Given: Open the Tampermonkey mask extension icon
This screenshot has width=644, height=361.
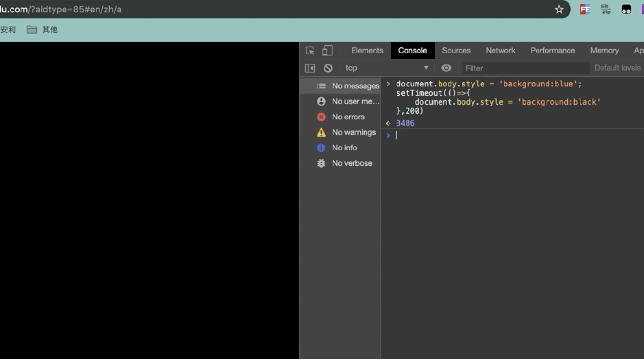Looking at the screenshot, I should click(626, 10).
